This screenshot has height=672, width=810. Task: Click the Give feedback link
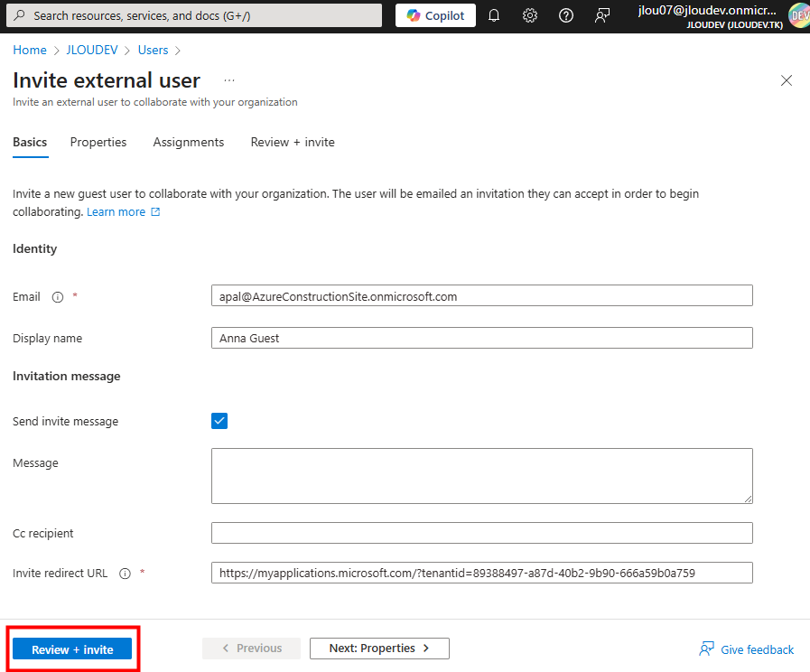(747, 649)
